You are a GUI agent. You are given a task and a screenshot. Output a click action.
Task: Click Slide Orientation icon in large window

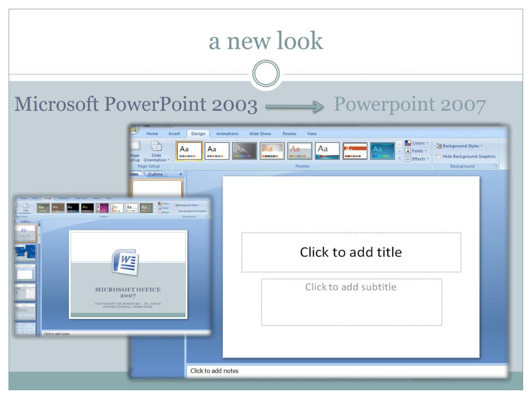coord(156,146)
